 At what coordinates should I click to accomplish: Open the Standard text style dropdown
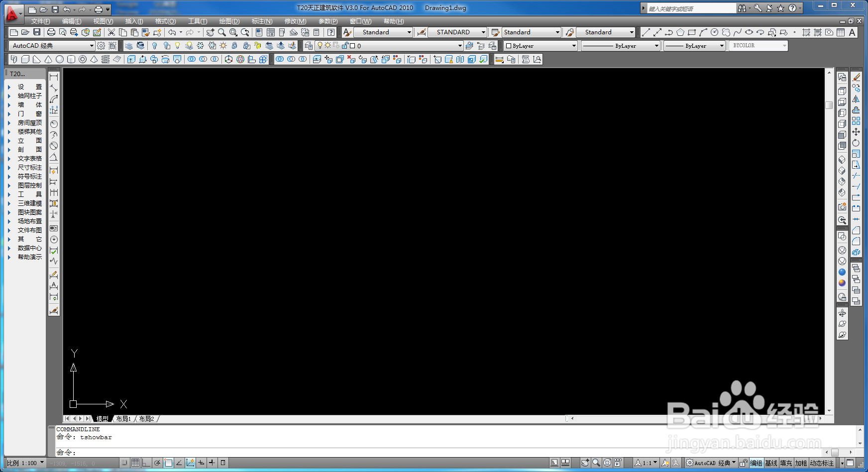pos(383,32)
